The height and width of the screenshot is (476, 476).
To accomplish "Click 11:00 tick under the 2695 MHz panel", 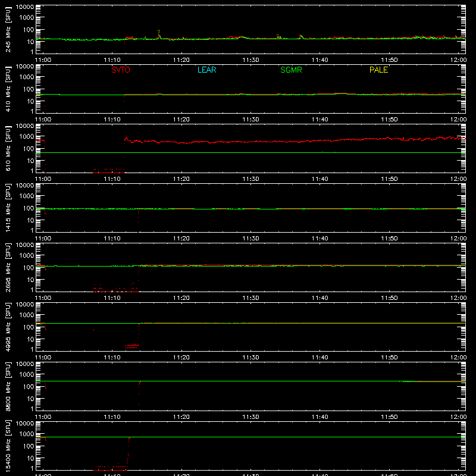I will (x=43, y=298).
